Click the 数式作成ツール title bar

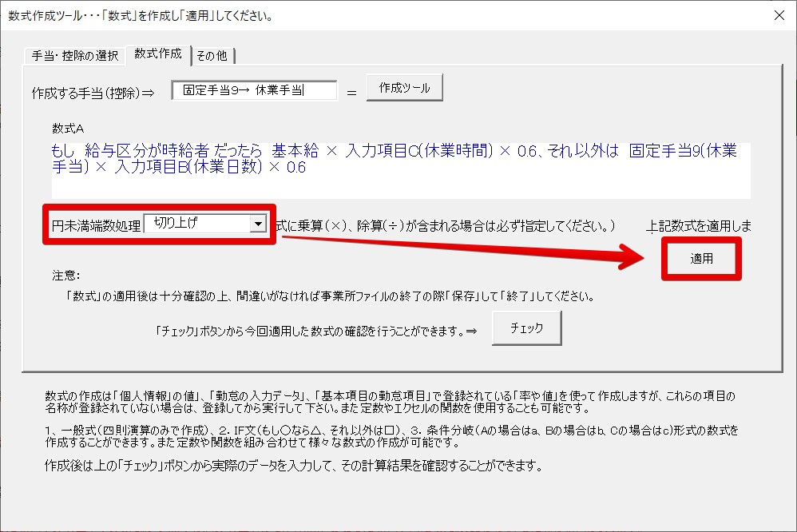click(319, 15)
